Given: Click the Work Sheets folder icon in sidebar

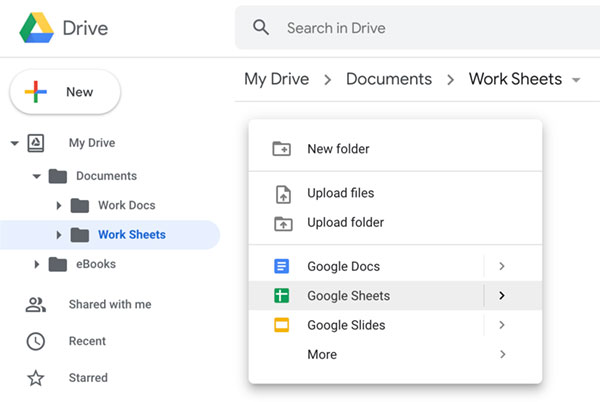Looking at the screenshot, I should (80, 235).
